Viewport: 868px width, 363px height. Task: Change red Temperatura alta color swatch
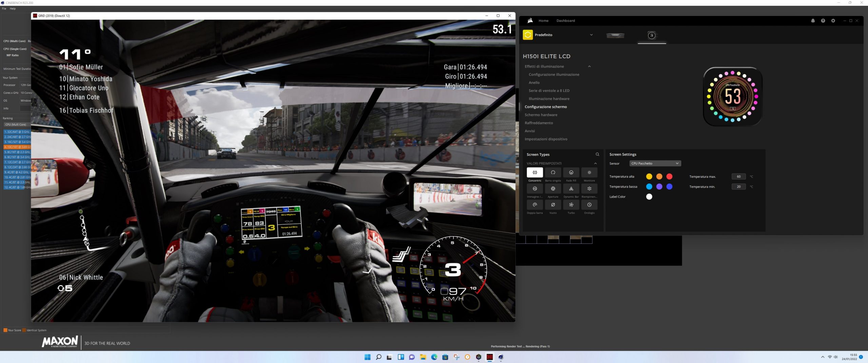669,176
